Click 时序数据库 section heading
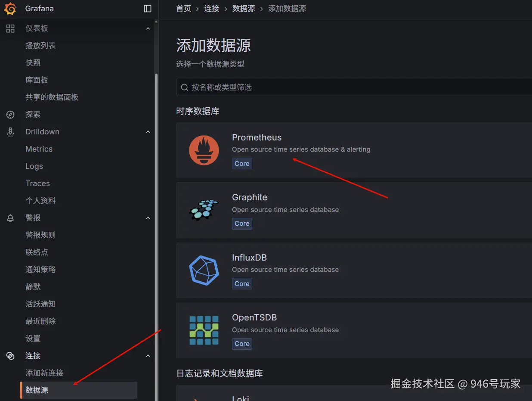Screen dimensions: 532x401 (x=198, y=111)
